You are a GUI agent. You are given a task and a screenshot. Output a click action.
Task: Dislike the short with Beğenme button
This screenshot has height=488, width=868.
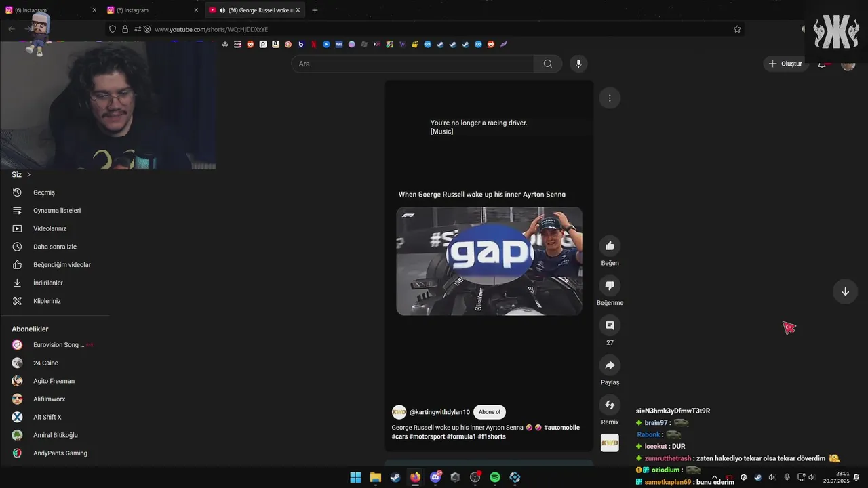[x=610, y=286]
